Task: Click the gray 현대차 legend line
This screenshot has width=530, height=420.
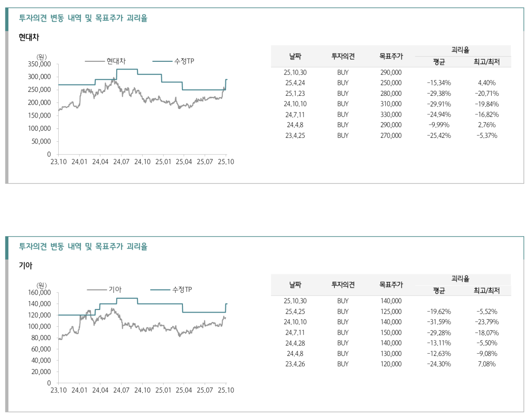Action: [94, 61]
